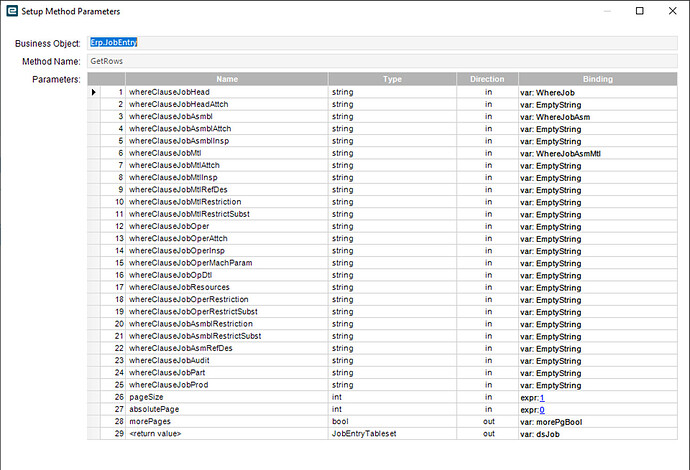The width and height of the screenshot is (690, 470).
Task: Click the Name column header
Action: pyautogui.click(x=227, y=79)
